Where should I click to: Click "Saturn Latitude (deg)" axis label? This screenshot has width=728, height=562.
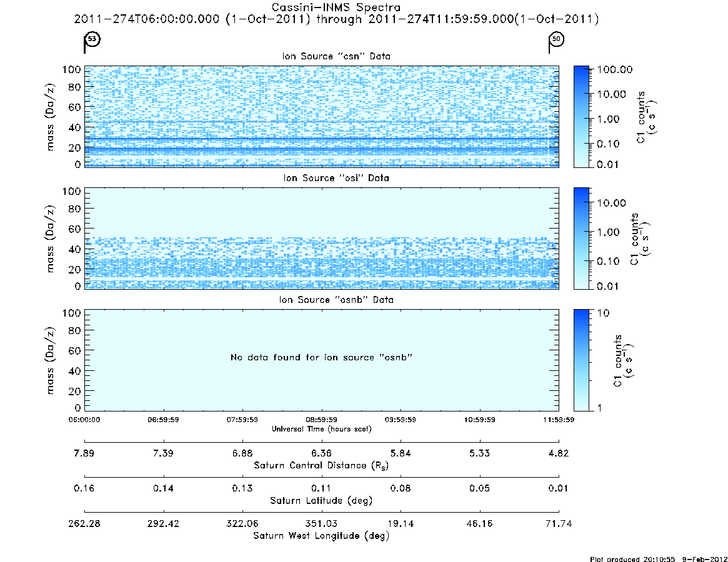tap(321, 501)
